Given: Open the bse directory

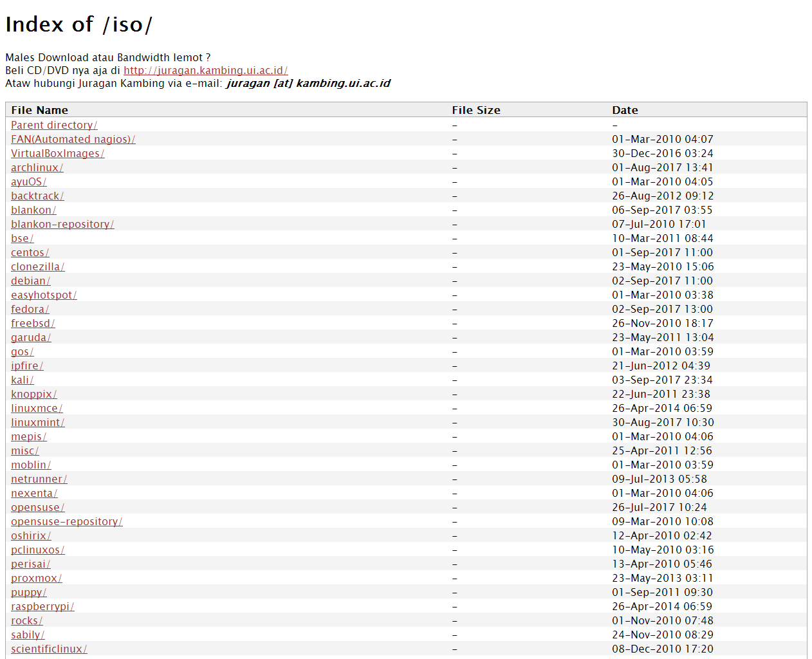Looking at the screenshot, I should click(x=22, y=238).
